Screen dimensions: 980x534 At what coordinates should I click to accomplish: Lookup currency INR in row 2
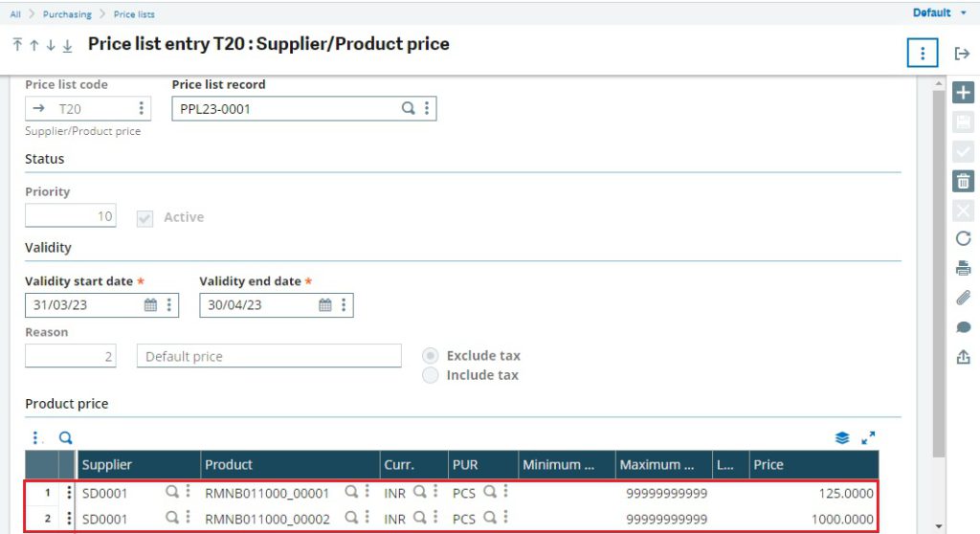(420, 518)
